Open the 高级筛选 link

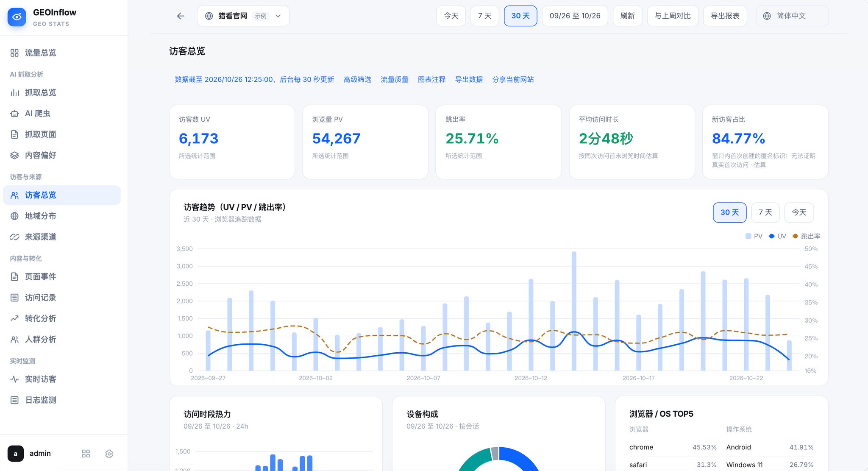tap(357, 80)
